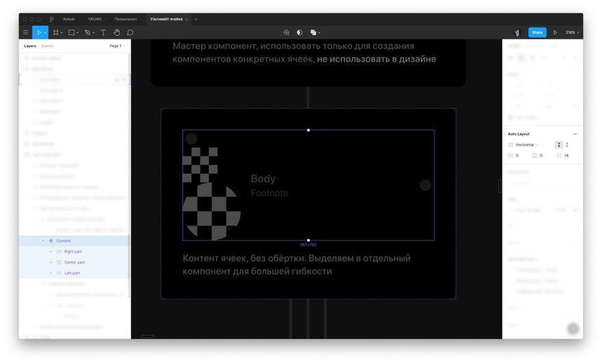Click the user avatar in toolbar
Viewport: 602px width, 364px height.
517,33
